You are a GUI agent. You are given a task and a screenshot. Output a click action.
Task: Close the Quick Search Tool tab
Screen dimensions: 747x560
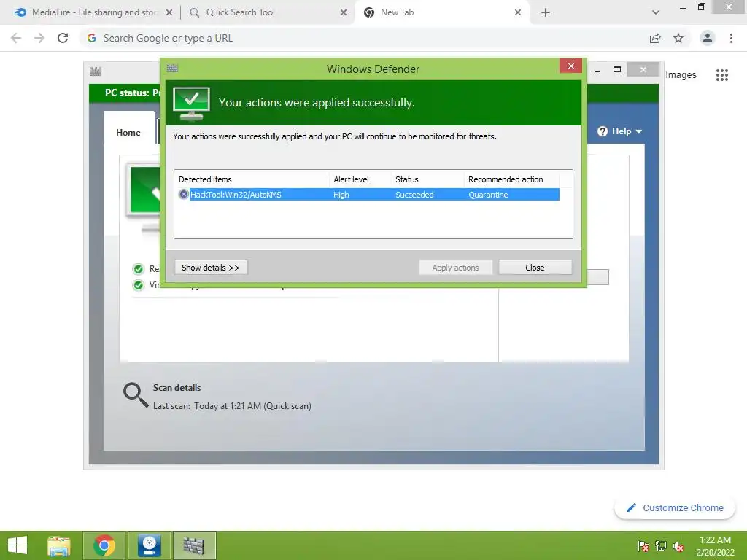tap(344, 13)
